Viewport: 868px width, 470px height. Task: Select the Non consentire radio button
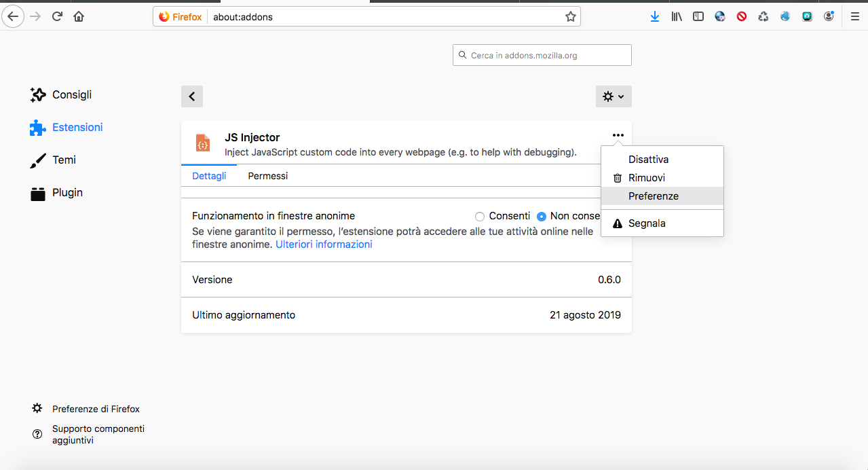[x=542, y=217]
